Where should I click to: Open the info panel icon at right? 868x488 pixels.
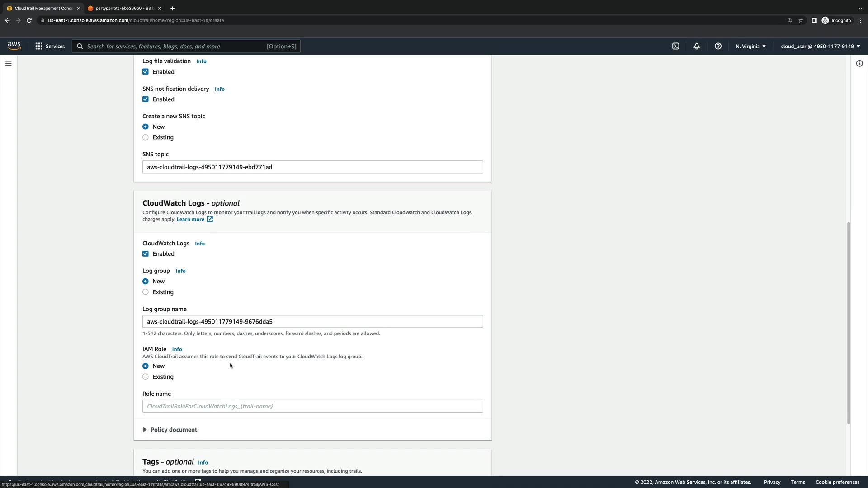point(859,63)
